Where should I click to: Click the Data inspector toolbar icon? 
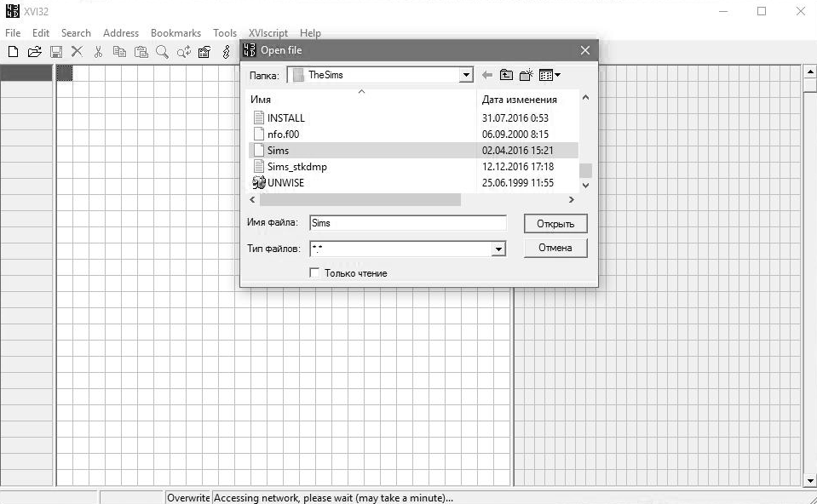[x=204, y=52]
